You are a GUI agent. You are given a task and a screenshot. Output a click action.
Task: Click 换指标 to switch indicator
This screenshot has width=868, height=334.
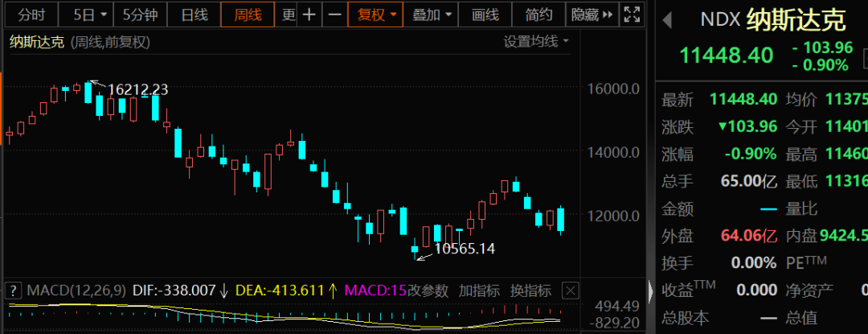530,291
